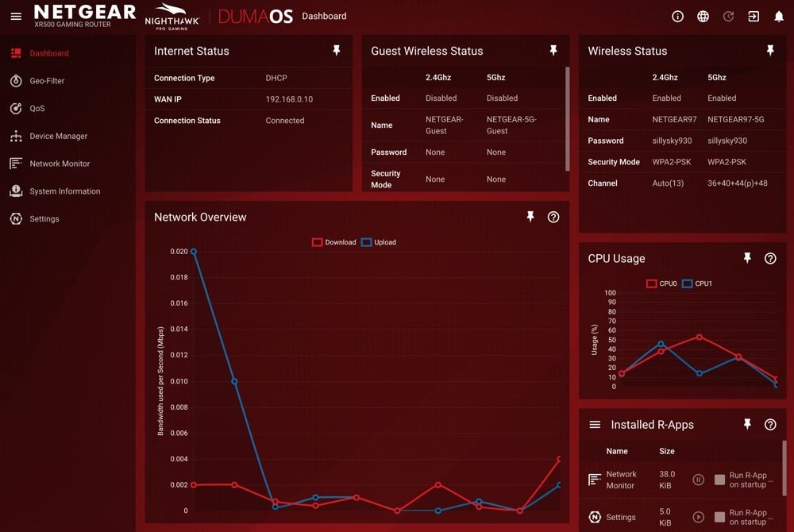
Task: Click the Guest Wireless Status panel scrollbar
Action: 567,119
